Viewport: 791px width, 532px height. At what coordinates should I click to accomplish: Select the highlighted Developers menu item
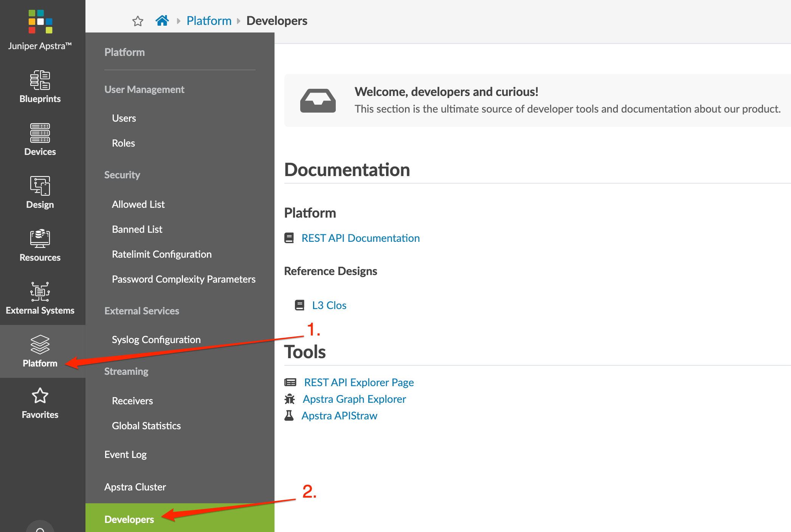(x=129, y=519)
